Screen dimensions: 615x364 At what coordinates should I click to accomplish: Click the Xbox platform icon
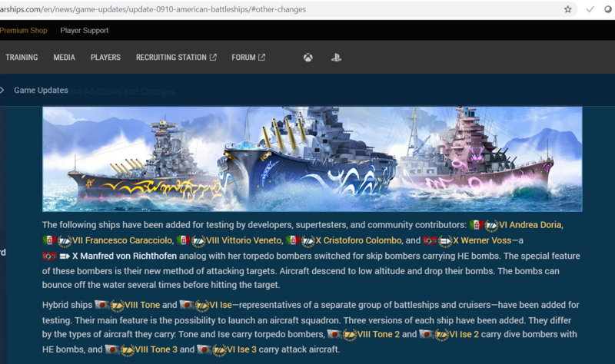(307, 58)
